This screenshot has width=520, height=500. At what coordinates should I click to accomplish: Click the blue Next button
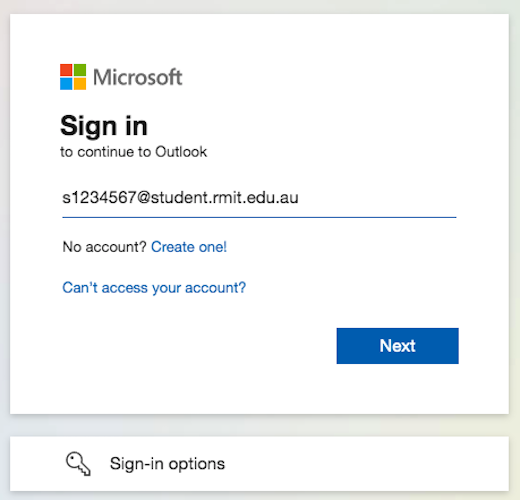click(397, 346)
